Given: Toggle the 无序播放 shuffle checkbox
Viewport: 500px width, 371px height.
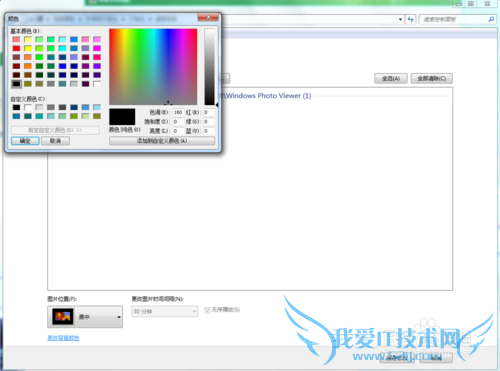Looking at the screenshot, I should (208, 310).
